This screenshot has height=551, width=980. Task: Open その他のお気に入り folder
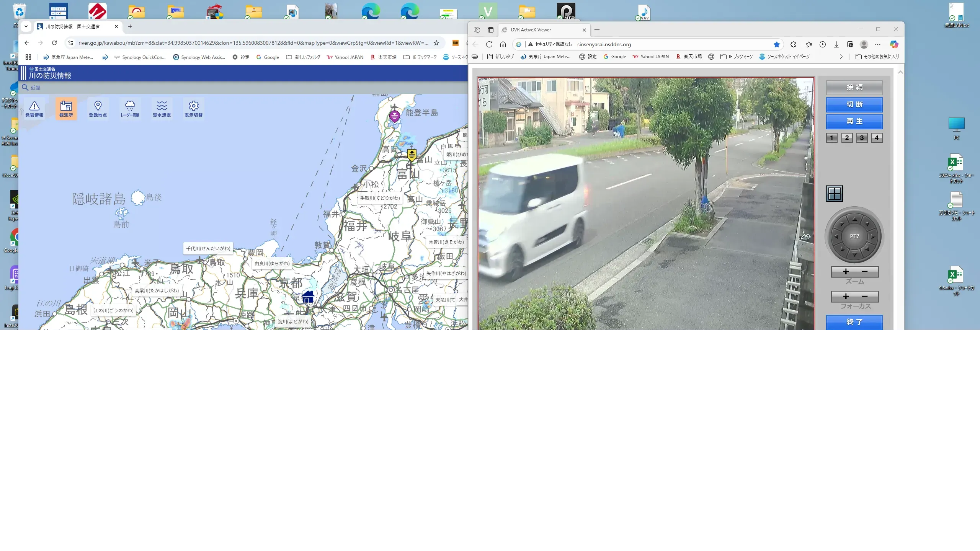(x=877, y=57)
